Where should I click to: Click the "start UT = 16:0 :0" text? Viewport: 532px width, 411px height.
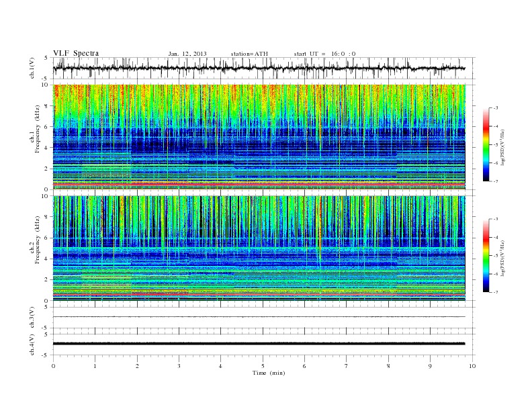324,54
